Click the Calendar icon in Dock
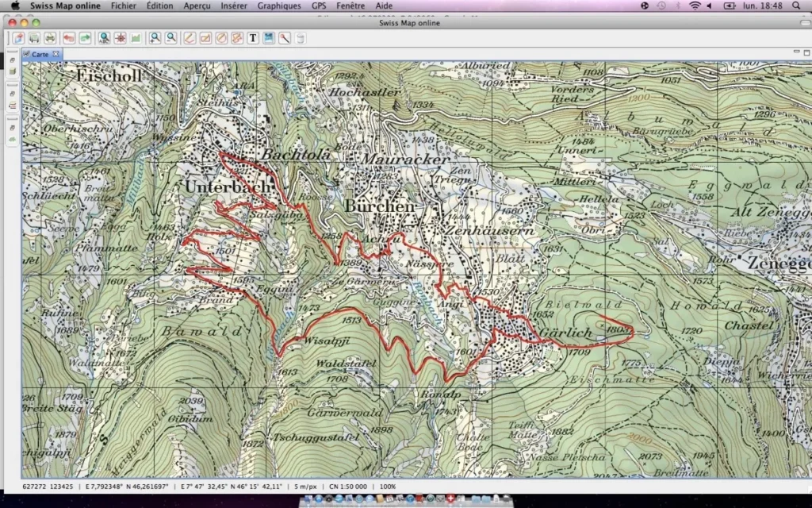Screen dimensions: 812x508 click(x=389, y=498)
